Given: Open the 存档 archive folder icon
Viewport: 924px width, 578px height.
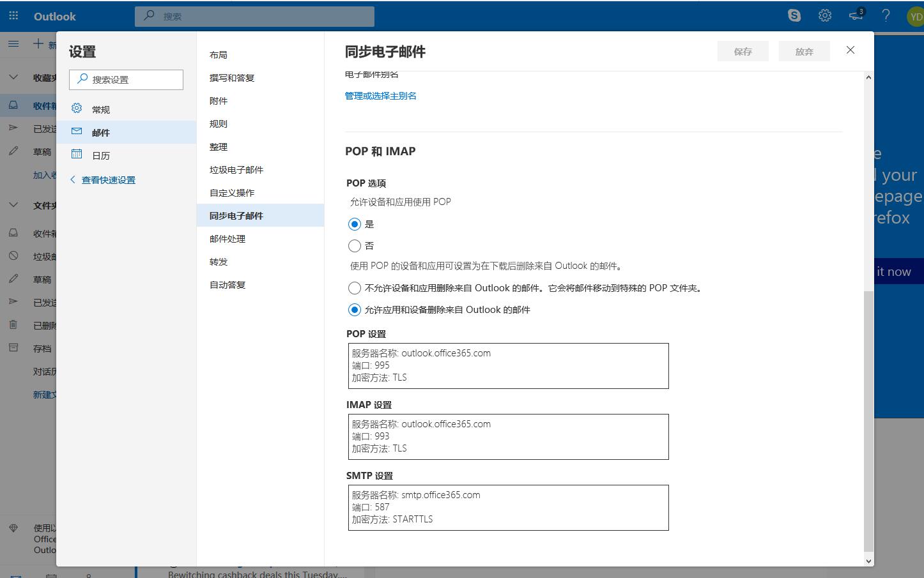Looking at the screenshot, I should (13, 347).
